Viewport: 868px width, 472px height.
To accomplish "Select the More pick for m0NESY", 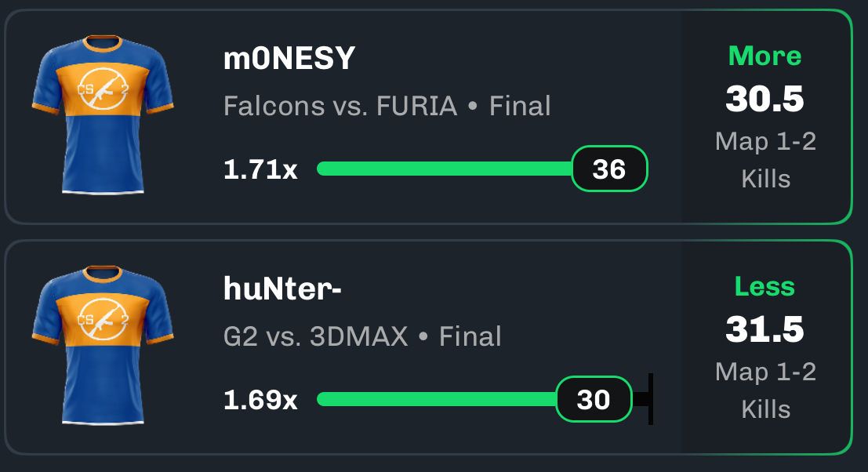I will [x=765, y=56].
